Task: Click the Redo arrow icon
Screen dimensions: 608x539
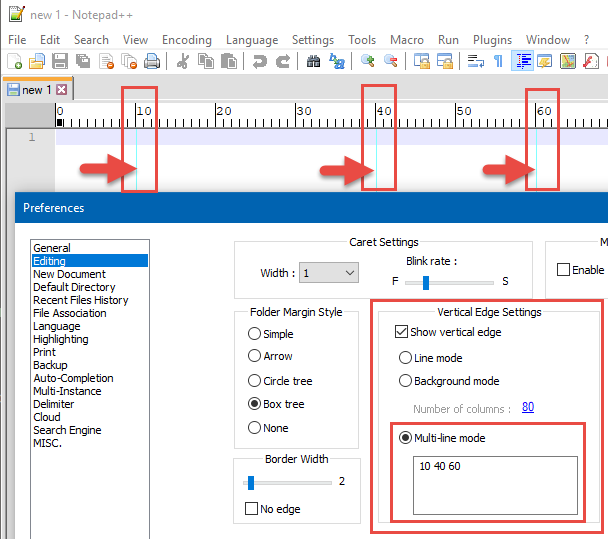Action: (x=283, y=61)
